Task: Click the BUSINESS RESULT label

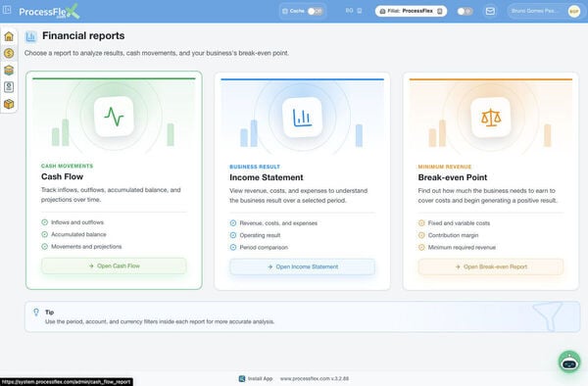Action: (255, 167)
